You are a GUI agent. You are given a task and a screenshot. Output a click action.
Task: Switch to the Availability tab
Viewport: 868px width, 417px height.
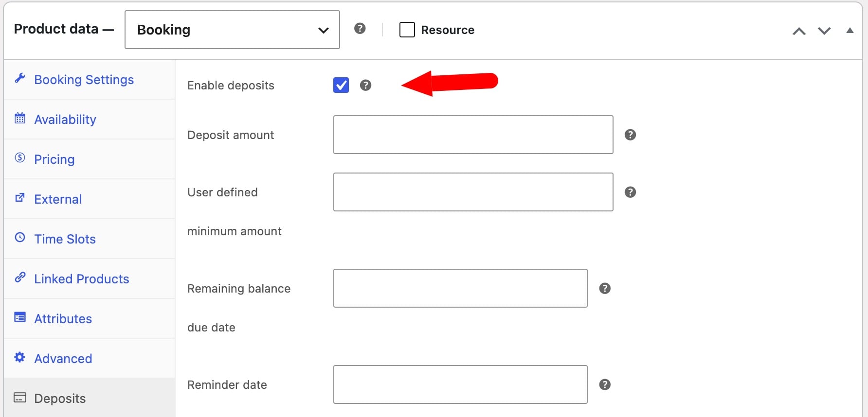[90, 120]
